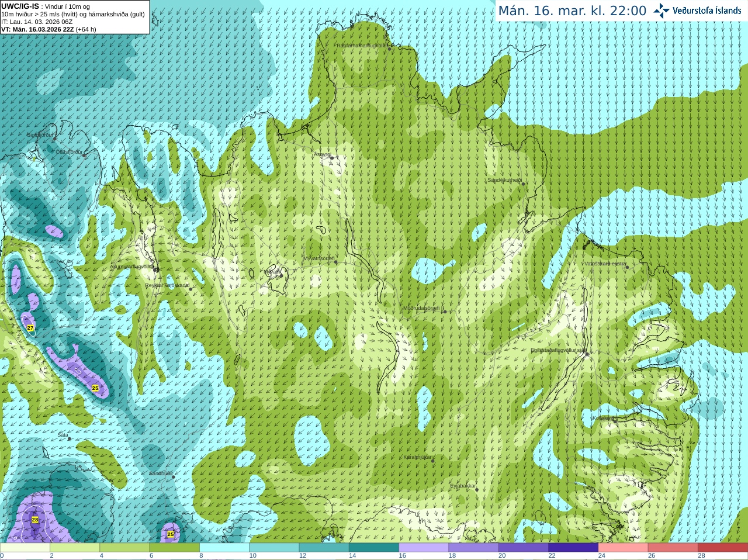Click the 'VT: Mán. 16.03.2026 22Z' valid time
748x560 pixels.
[x=37, y=29]
